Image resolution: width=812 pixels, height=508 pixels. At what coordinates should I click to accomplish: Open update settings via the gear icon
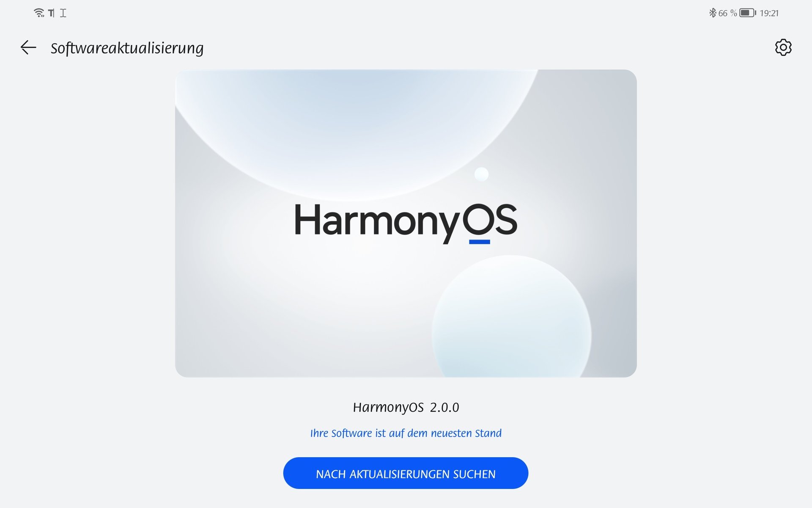783,47
